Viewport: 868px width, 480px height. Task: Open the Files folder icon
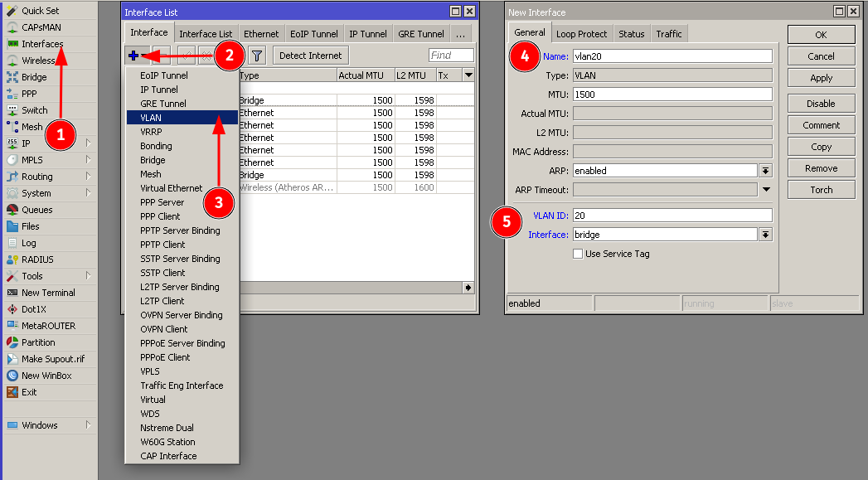12,226
